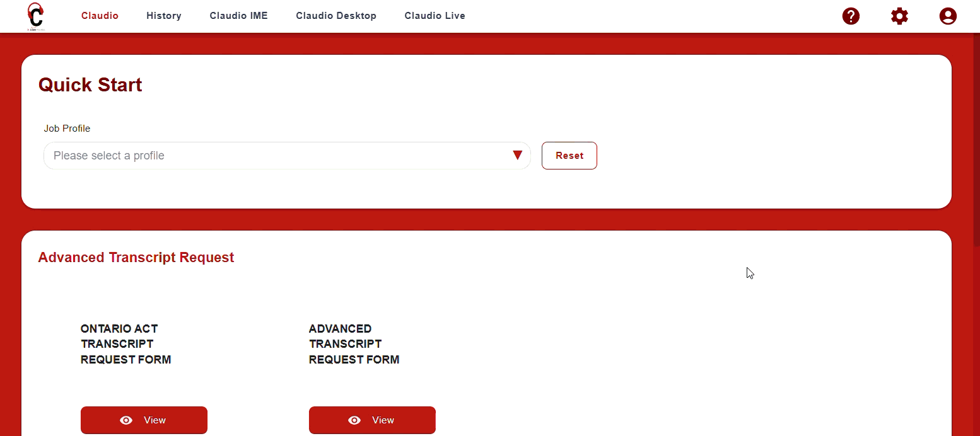980x436 pixels.
Task: Open the user account profile icon
Action: (x=948, y=16)
